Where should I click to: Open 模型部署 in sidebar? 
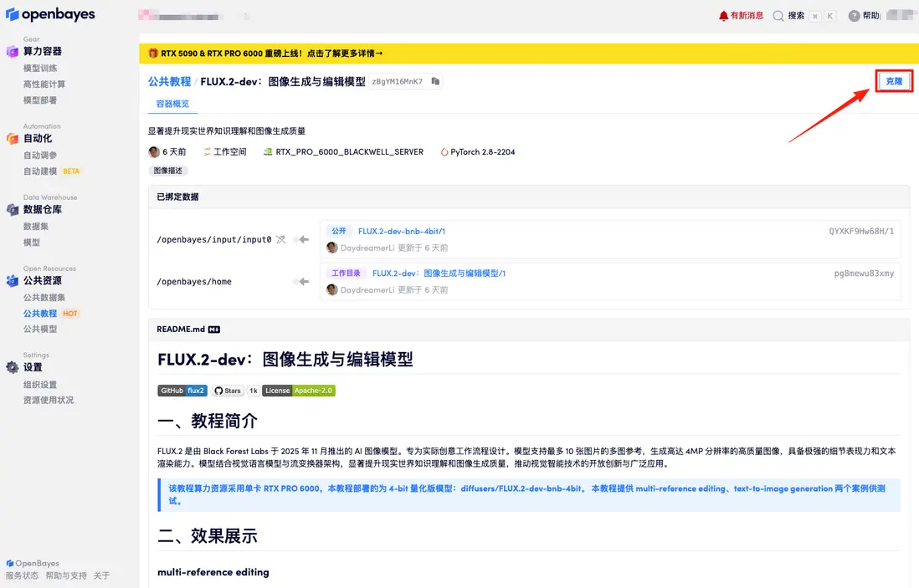pos(40,100)
